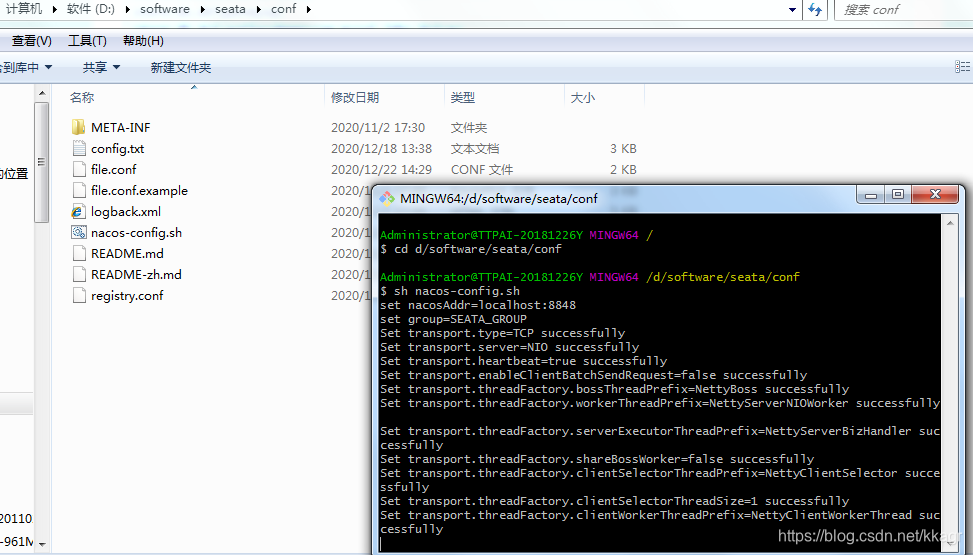Click the CONF 文件 type cell

pos(482,169)
